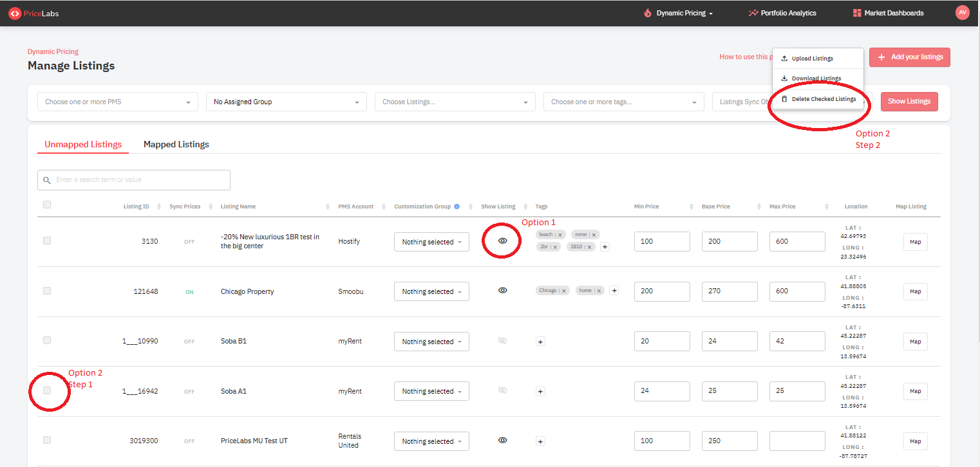Open the Choose one or more PMS dropdown
The width and height of the screenshot is (980, 467).
point(118,102)
